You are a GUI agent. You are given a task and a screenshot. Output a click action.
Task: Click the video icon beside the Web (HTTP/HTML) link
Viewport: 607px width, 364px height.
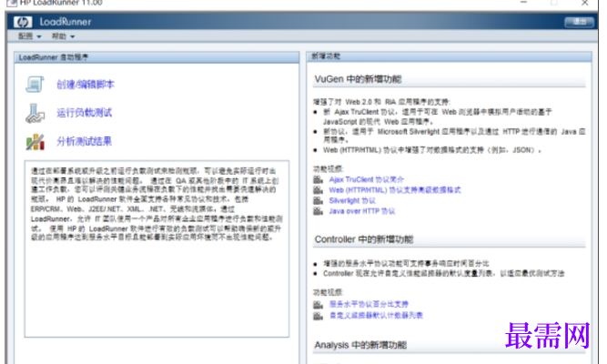[319, 190]
